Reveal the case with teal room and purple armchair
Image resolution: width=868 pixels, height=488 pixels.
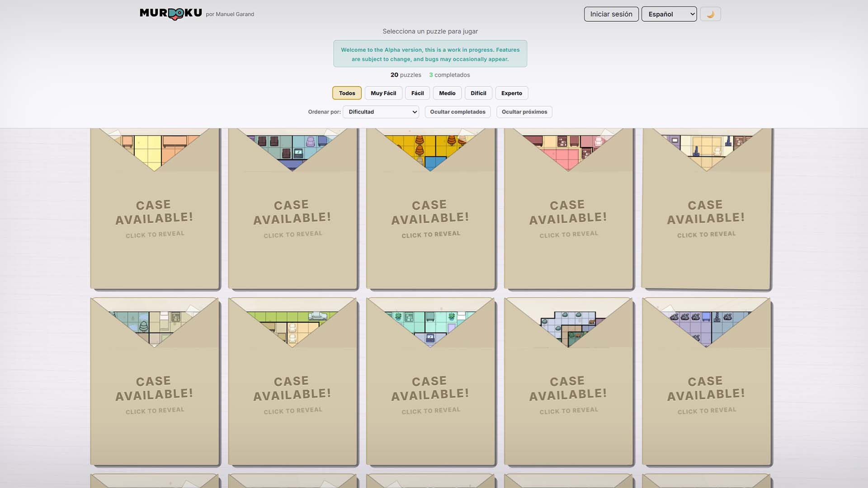pyautogui.click(x=292, y=208)
